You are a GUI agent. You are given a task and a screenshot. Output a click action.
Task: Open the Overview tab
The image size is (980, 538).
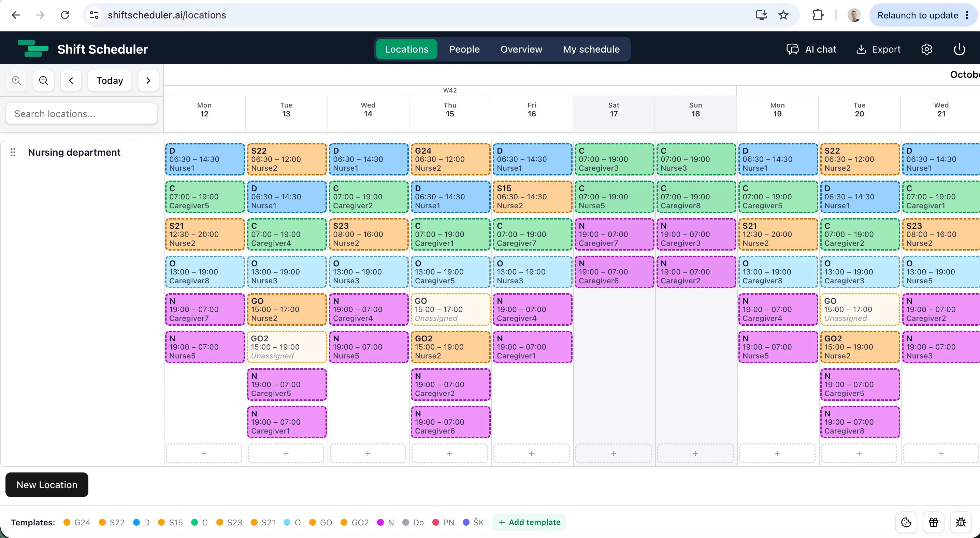point(521,49)
